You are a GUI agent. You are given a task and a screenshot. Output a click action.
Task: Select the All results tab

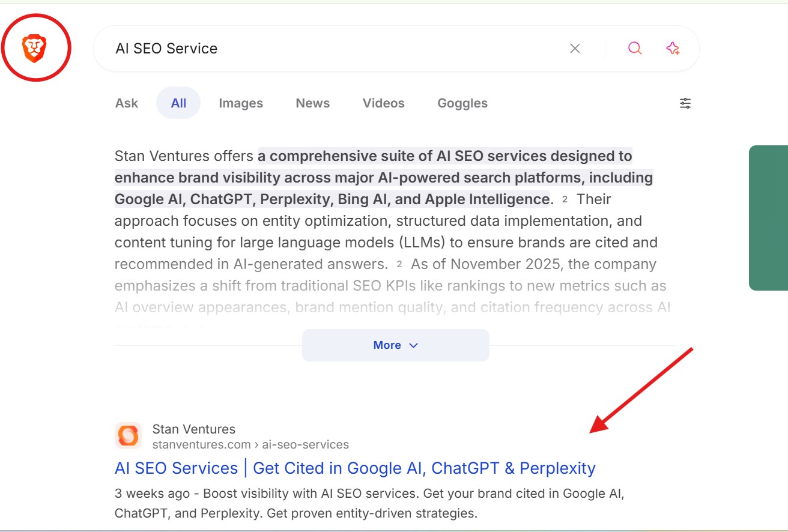click(x=178, y=103)
